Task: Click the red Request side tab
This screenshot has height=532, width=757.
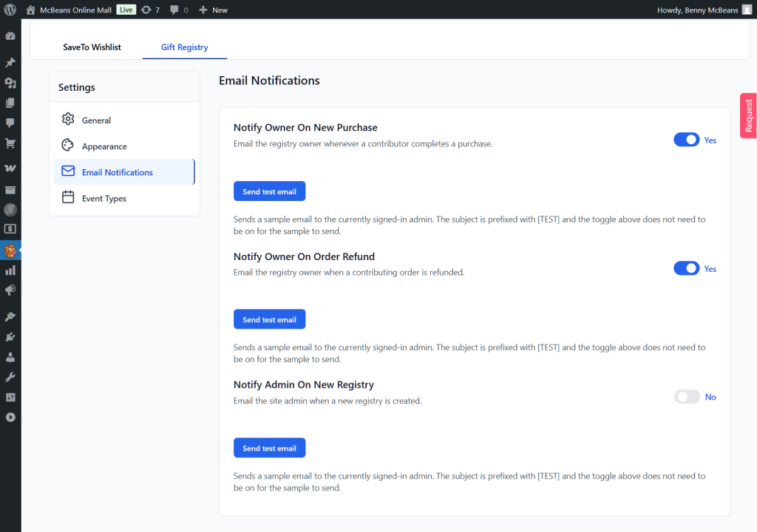Action: pos(748,115)
